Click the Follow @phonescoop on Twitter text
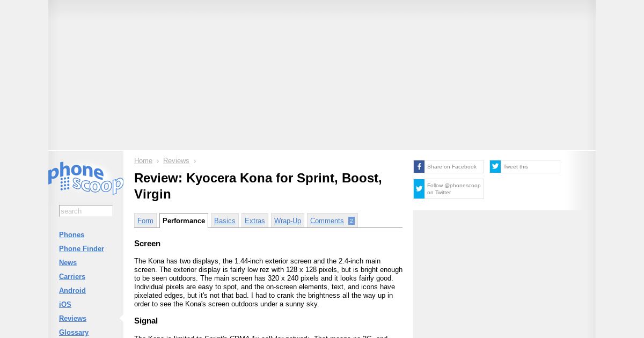 coord(454,189)
